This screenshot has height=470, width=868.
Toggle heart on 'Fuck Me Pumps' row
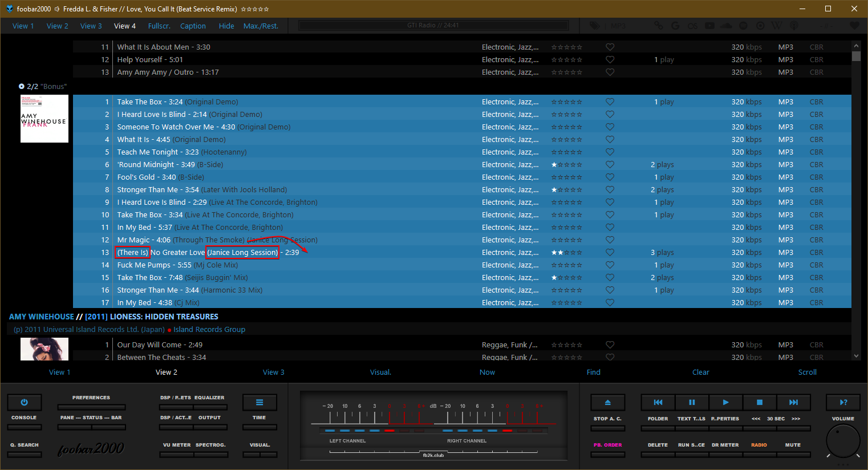coord(610,265)
